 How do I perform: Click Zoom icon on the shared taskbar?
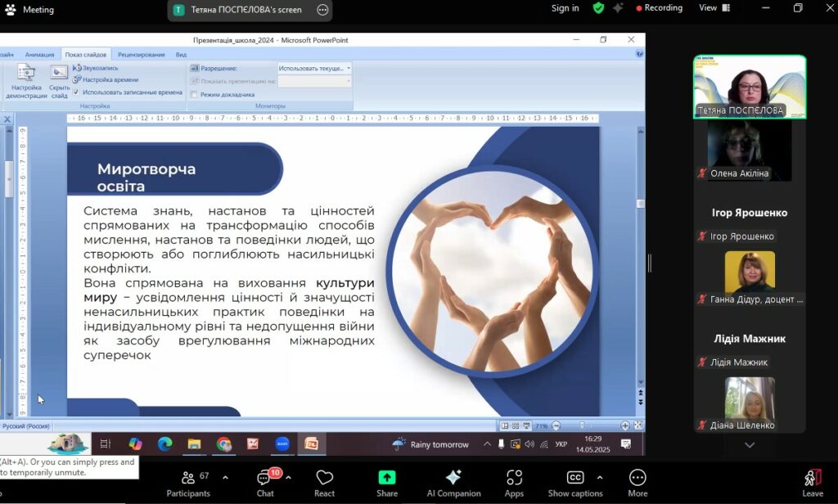pos(282,443)
